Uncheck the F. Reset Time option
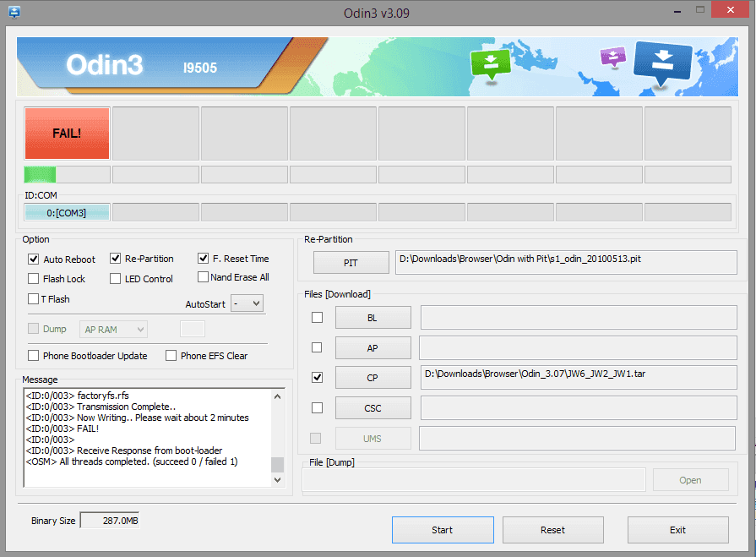This screenshot has width=756, height=557. tap(203, 259)
